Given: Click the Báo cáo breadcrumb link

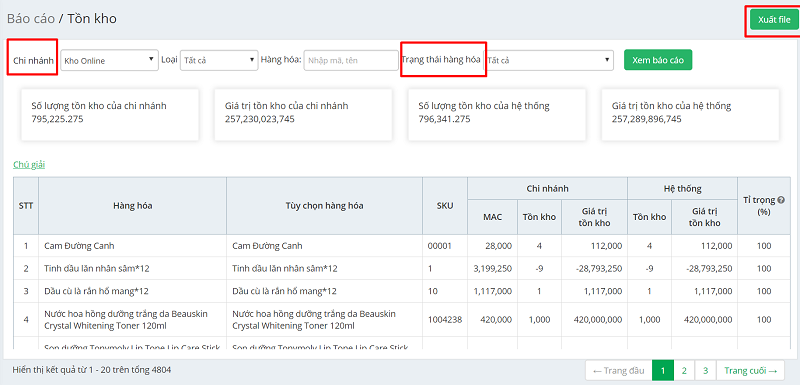Looking at the screenshot, I should [30, 19].
